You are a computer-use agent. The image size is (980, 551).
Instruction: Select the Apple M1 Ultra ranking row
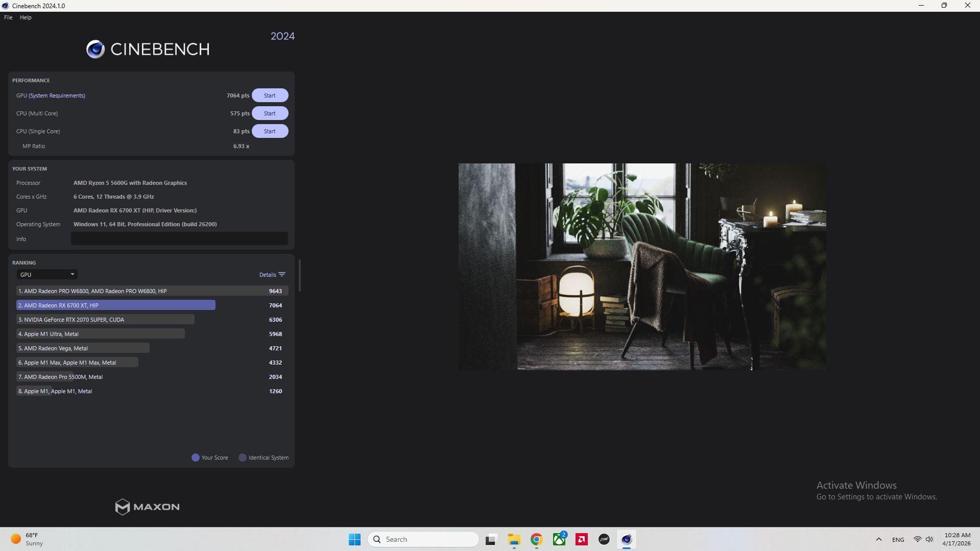[152, 334]
